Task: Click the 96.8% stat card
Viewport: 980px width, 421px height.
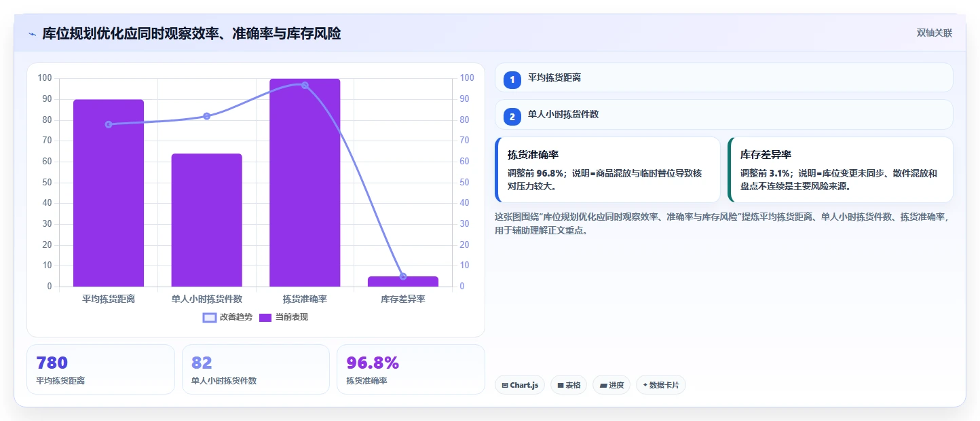Action: [411, 369]
